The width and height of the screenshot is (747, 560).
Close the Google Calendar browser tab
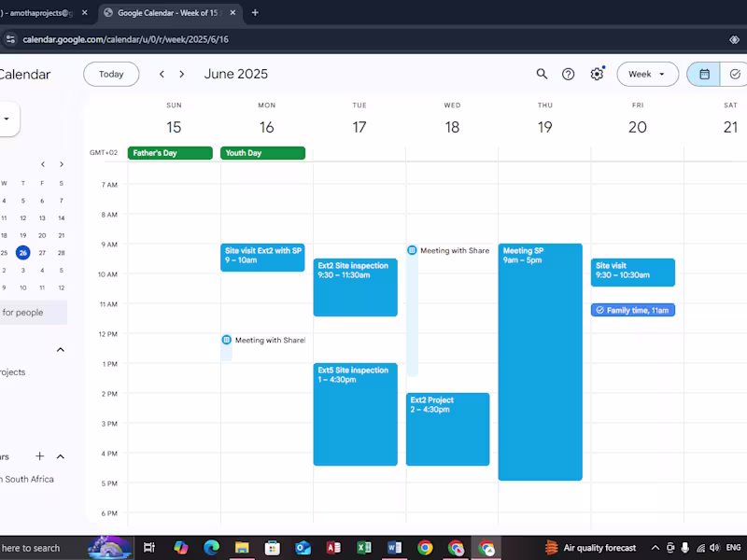click(233, 13)
